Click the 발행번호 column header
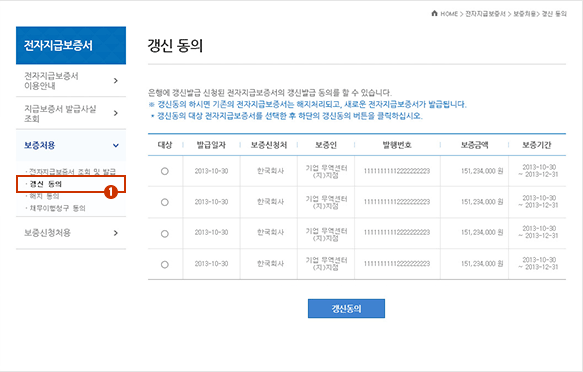Screen dimensions: 583x372 point(397,145)
